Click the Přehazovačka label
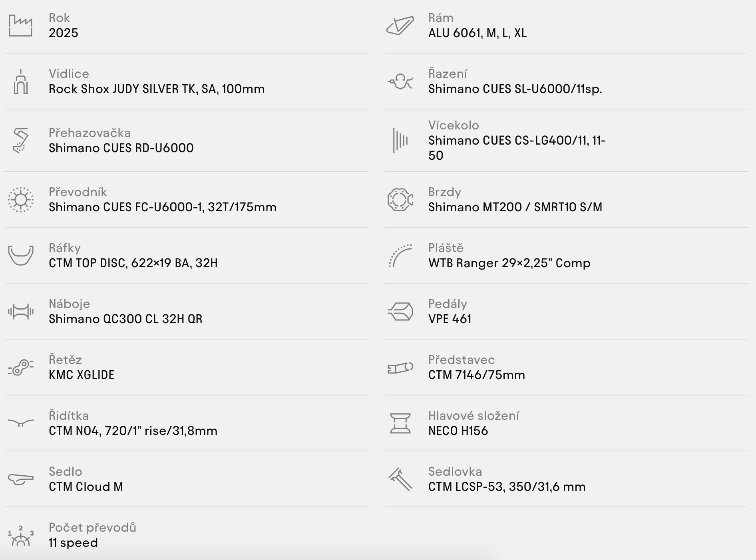The image size is (756, 560). (x=90, y=133)
